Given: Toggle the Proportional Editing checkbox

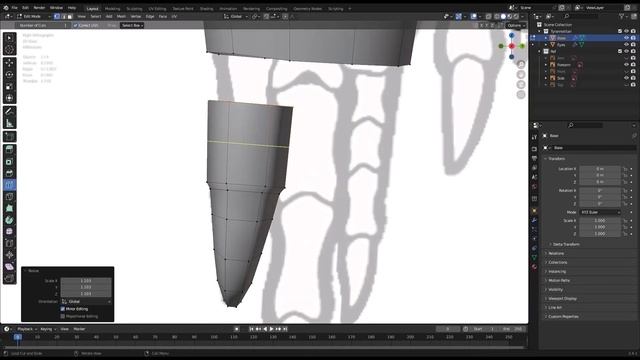Looking at the screenshot, I should pos(63,316).
